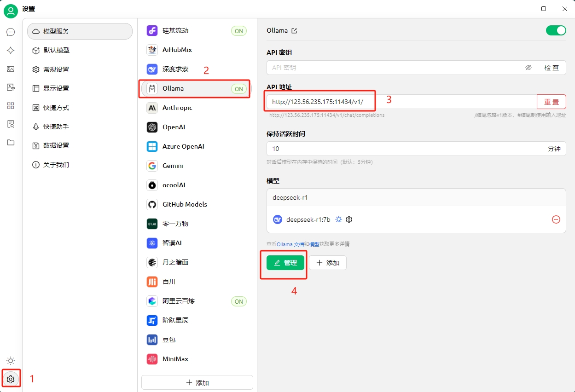Screen dimensions: 575x392
Task: Show API key with eye icon
Action: [x=529, y=68]
